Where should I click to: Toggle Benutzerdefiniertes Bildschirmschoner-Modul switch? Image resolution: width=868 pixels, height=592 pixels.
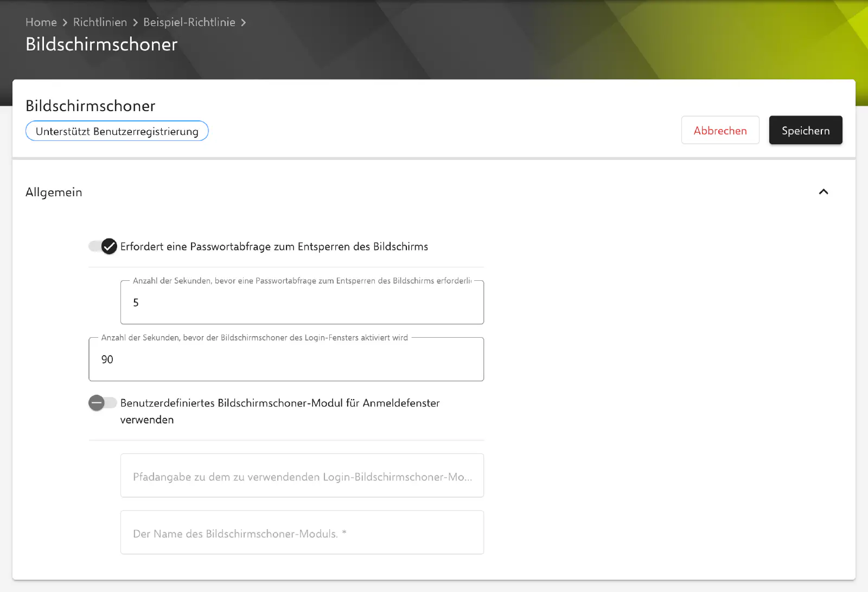pyautogui.click(x=103, y=403)
